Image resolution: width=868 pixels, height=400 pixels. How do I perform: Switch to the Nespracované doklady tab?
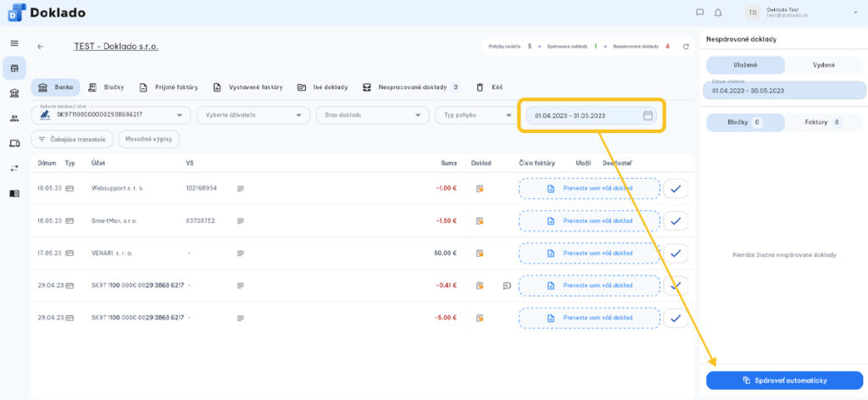tap(411, 87)
